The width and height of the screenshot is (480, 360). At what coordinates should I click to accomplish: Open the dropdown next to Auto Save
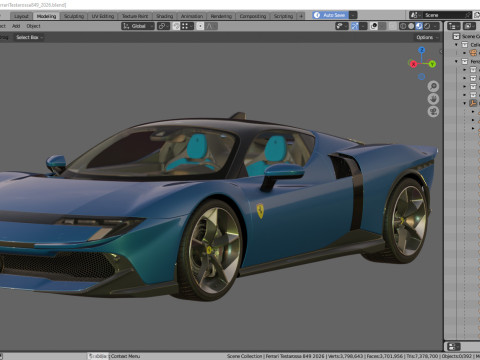[353, 15]
